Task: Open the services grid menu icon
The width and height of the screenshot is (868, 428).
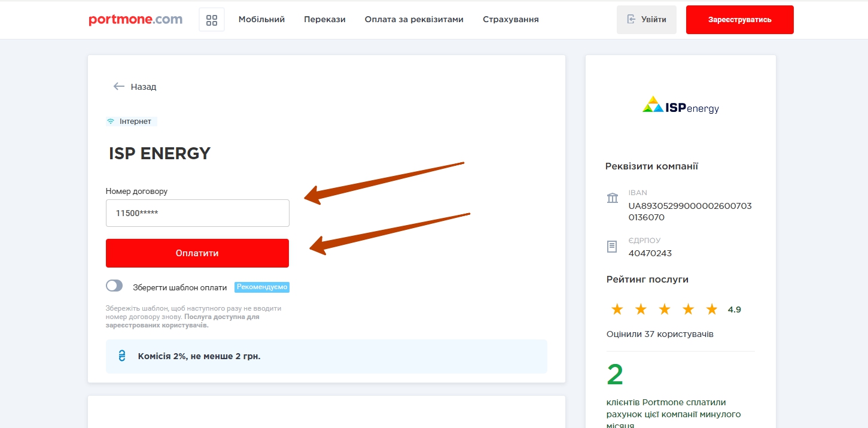Action: pos(212,20)
